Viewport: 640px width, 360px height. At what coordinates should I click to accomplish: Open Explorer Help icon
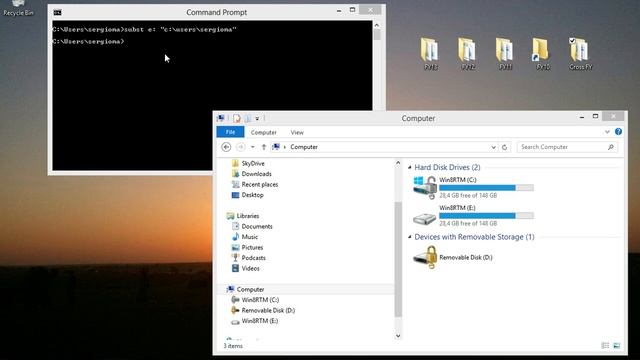(x=618, y=131)
